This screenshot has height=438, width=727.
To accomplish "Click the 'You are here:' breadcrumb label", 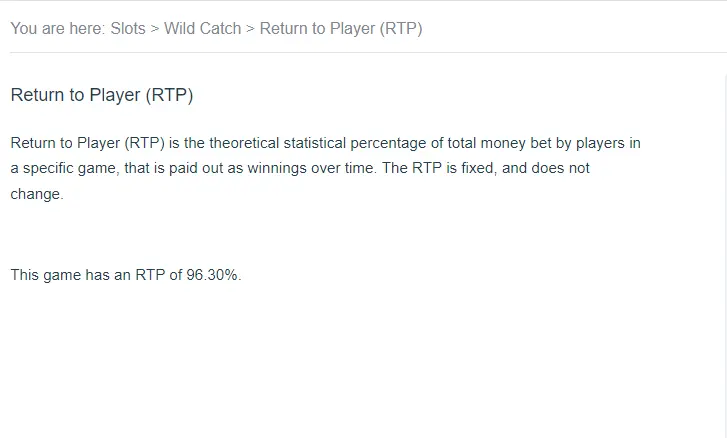I will click(x=58, y=29).
